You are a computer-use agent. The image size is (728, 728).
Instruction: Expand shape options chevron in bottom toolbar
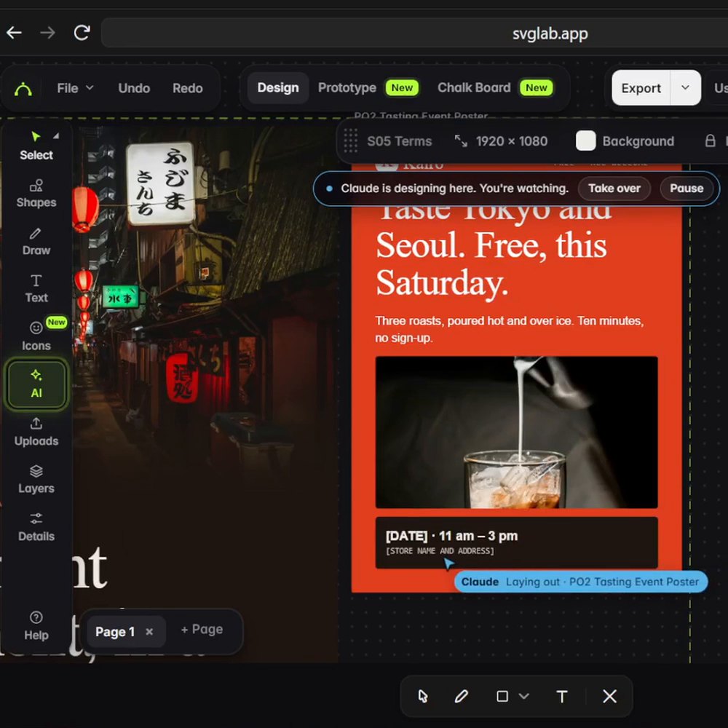click(x=523, y=697)
